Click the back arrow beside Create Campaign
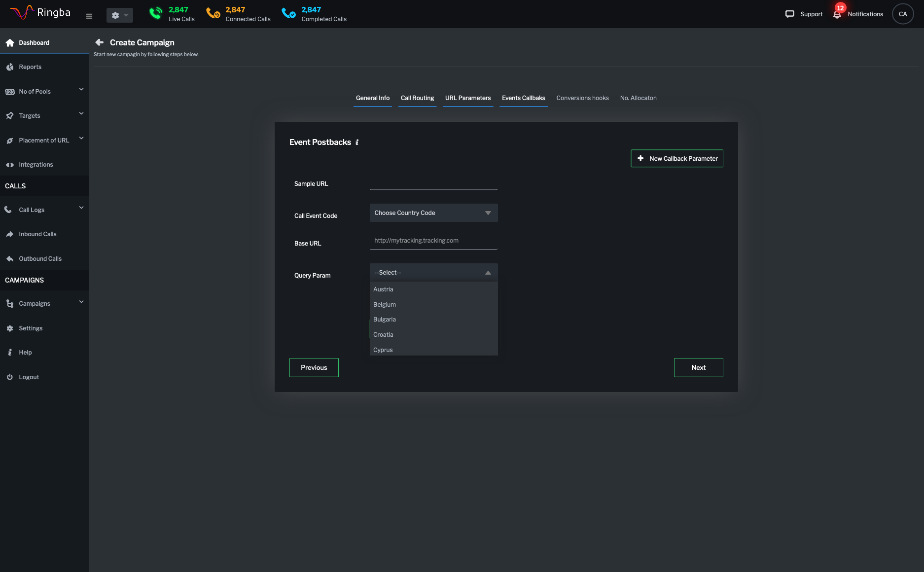The width and height of the screenshot is (924, 572). [x=100, y=42]
